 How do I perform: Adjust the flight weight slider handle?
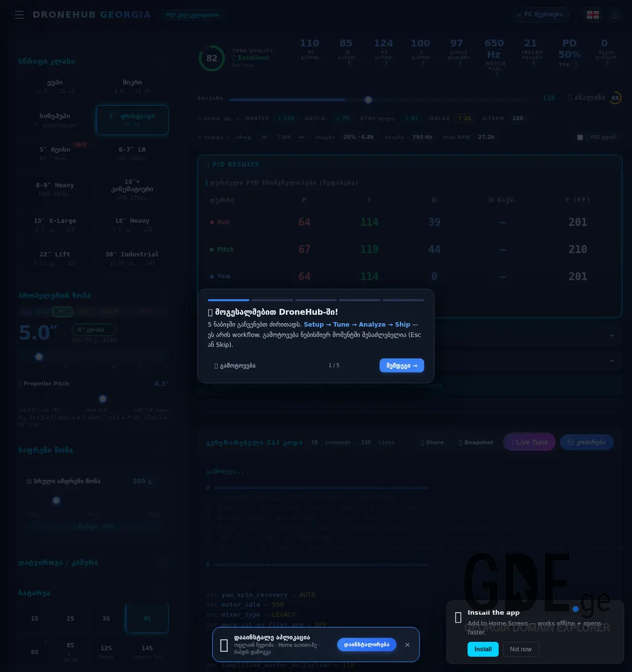pos(56,501)
